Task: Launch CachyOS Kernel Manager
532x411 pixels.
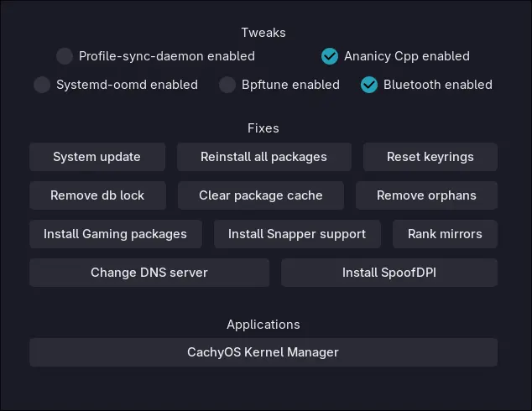Action: point(263,352)
